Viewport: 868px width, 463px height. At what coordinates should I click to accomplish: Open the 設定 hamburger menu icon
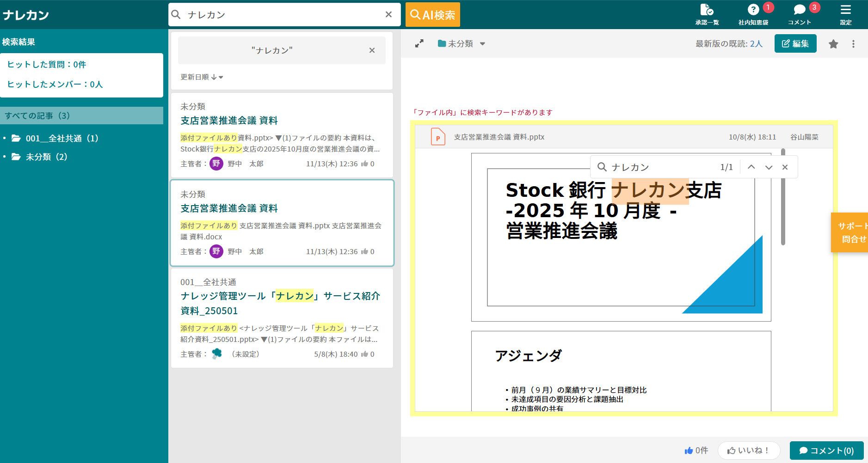845,13
